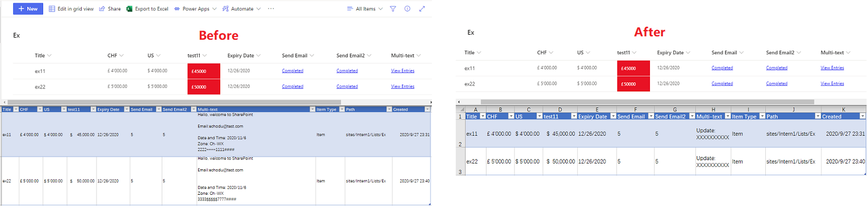This screenshot has width=868, height=209.
Task: Open test11 filter arrow in Before Excel table
Action: coord(93,109)
